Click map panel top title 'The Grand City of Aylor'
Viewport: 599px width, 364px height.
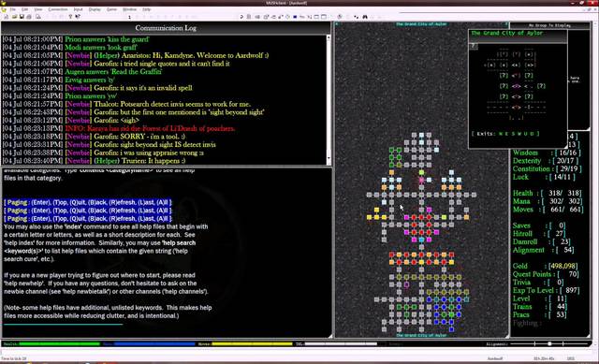(x=421, y=24)
